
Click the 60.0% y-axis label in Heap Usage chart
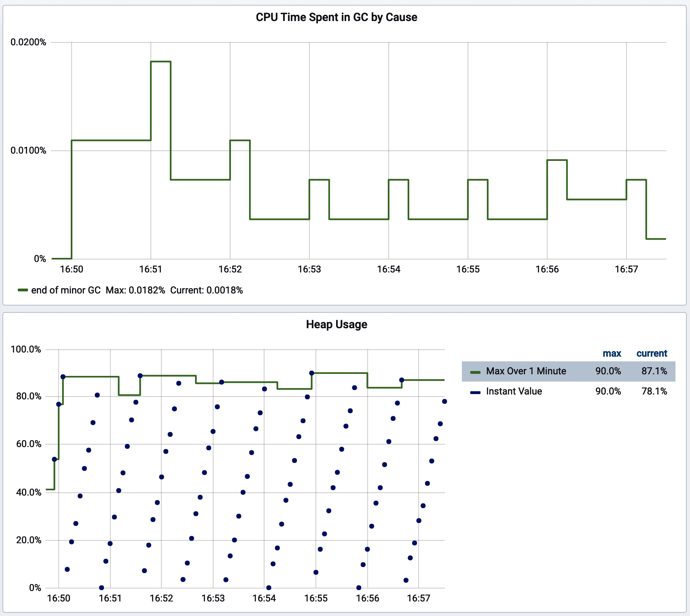[28, 444]
